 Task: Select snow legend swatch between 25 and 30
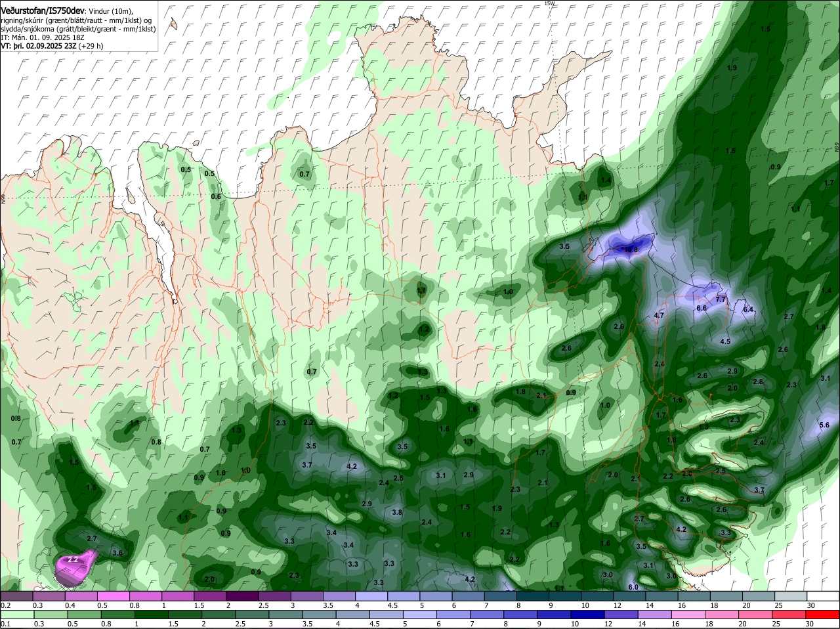pos(791,596)
